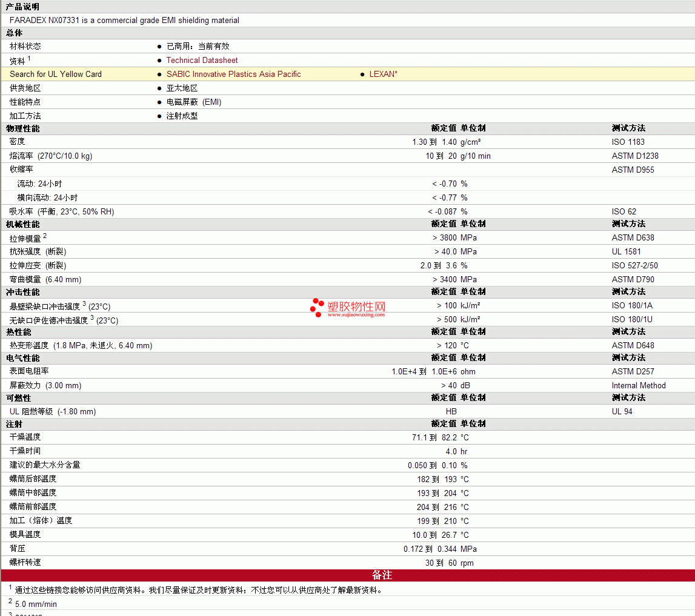Select the "密度" row label
Screen dimensions: 695x616
(18, 141)
